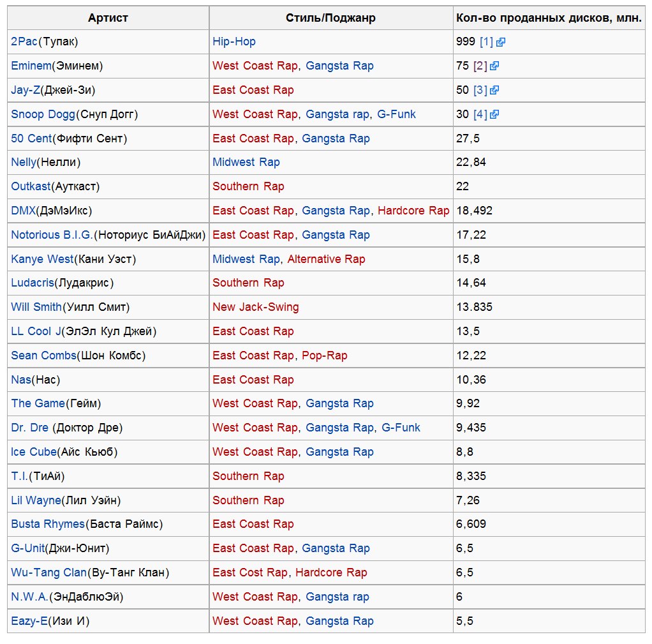
Task: Open the Dr. Dre artist link
Action: click(x=29, y=427)
